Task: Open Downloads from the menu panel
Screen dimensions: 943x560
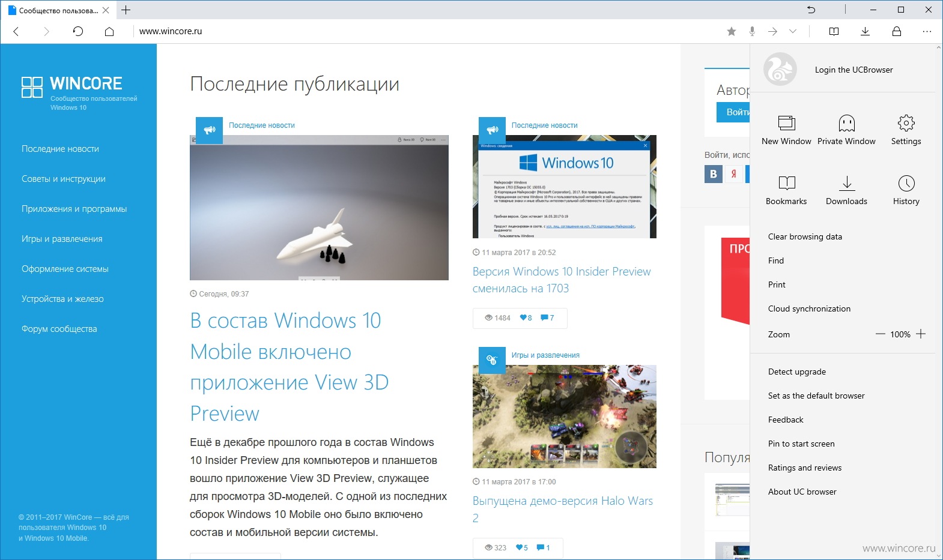Action: (x=846, y=190)
